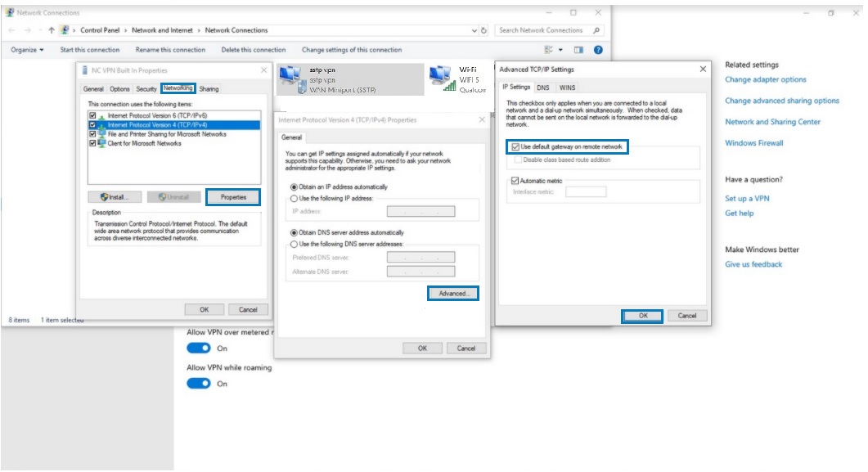
Task: Click Cancel in IPv4 Properties dialog
Action: [x=466, y=348]
